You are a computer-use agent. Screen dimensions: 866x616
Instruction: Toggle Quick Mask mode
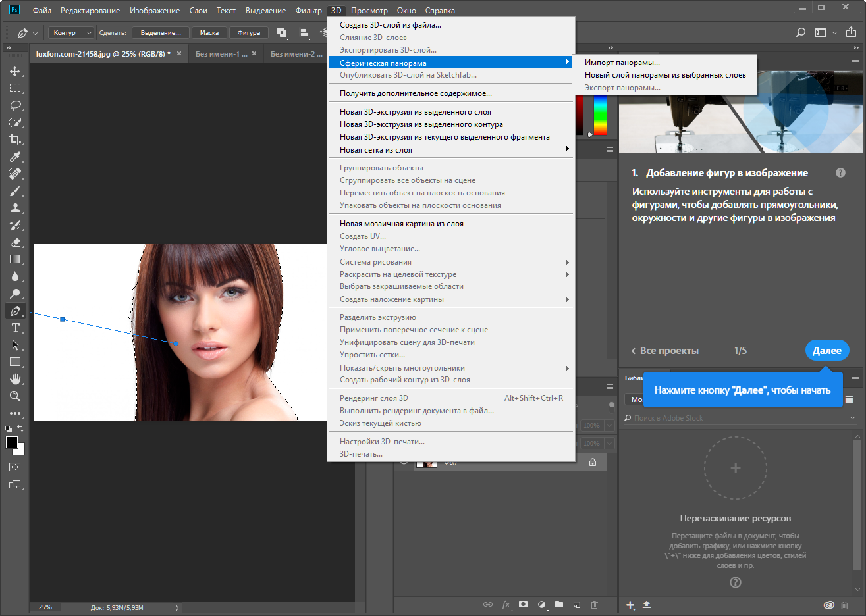tap(15, 467)
